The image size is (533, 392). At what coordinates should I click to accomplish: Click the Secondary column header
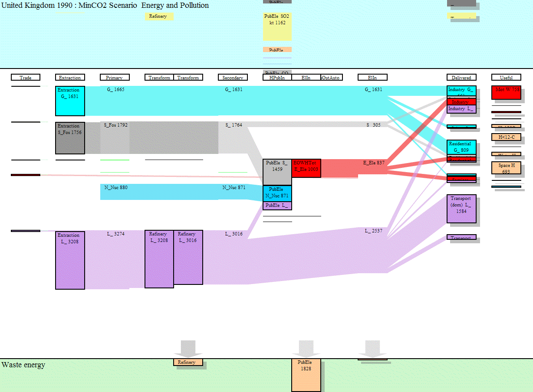point(233,78)
